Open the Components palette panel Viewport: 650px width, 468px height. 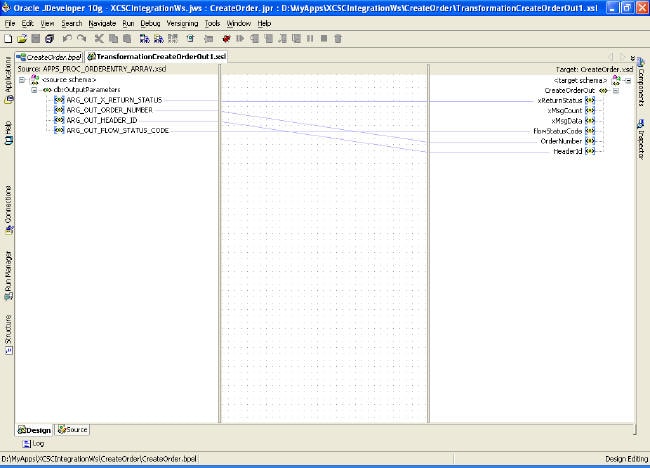[641, 86]
